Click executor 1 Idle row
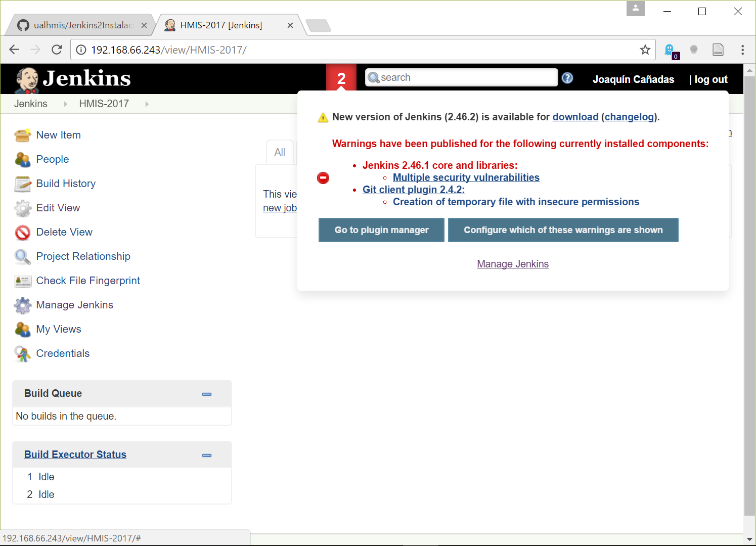 pyautogui.click(x=122, y=477)
